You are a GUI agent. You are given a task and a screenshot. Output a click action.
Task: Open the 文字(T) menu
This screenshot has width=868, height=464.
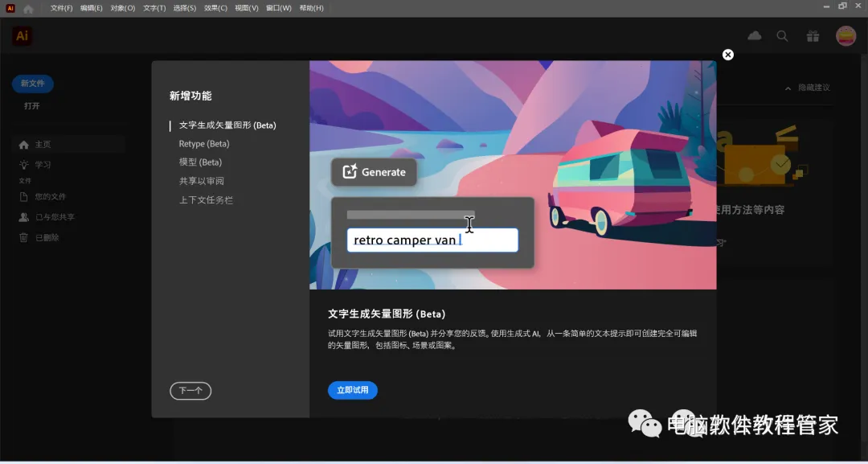(154, 8)
